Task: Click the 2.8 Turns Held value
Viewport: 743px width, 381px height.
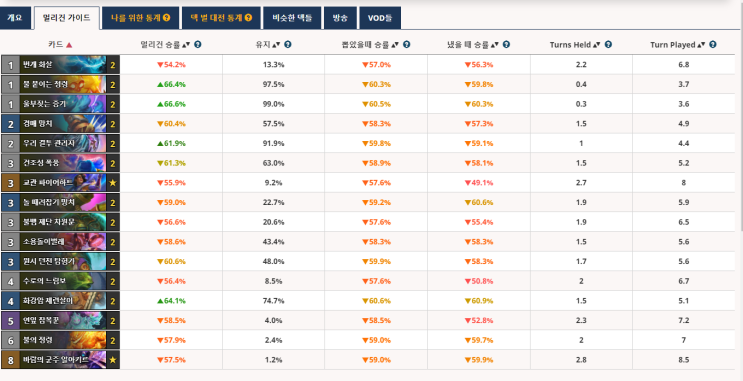Action: coord(581,360)
